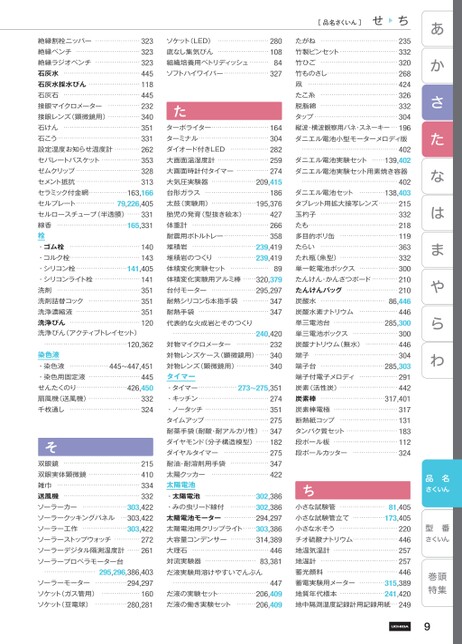The width and height of the screenshot is (462, 644).
Task: Click the entry 小さな試験管立て
Action: point(322,518)
